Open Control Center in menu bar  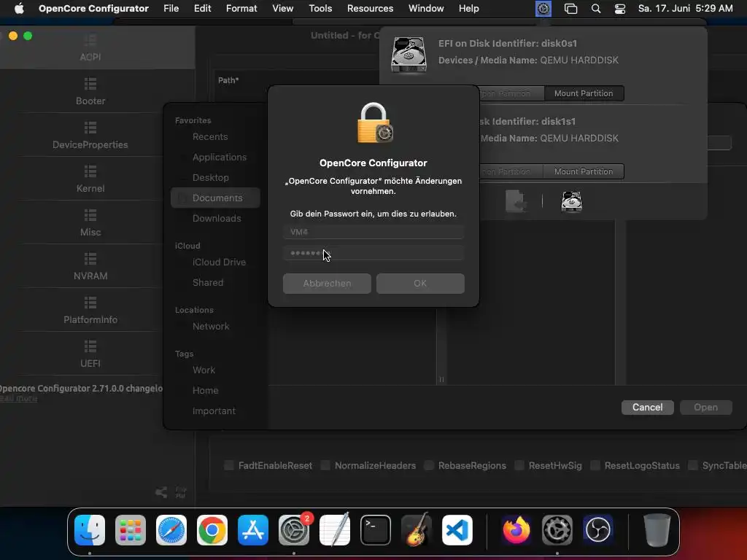620,9
